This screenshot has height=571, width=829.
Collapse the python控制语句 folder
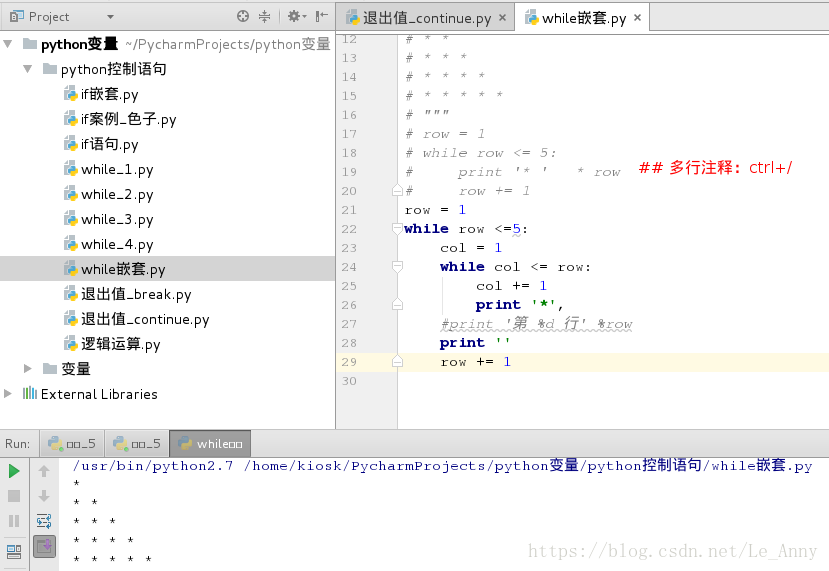pyautogui.click(x=27, y=69)
